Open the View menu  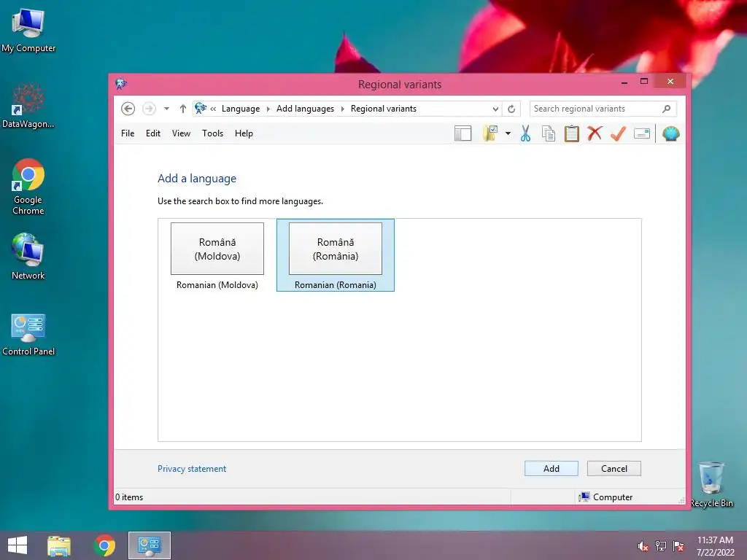point(181,133)
